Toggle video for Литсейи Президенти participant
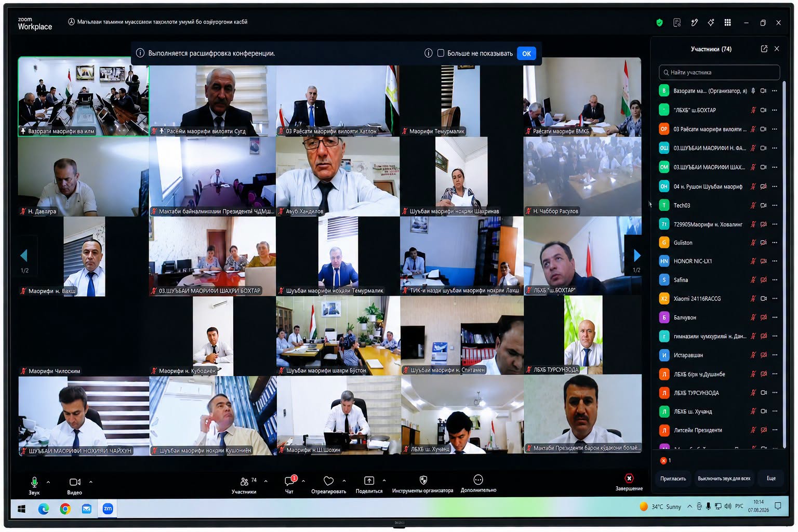 pyautogui.click(x=763, y=430)
